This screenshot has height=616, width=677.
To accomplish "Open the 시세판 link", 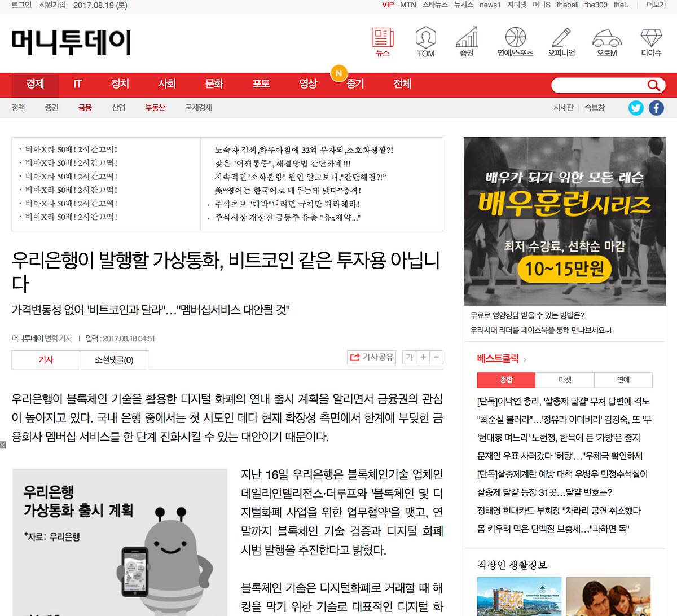I will coord(563,107).
